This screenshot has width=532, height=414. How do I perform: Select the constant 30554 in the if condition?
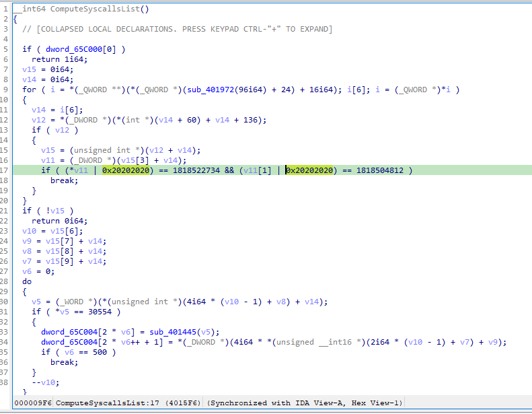point(100,312)
